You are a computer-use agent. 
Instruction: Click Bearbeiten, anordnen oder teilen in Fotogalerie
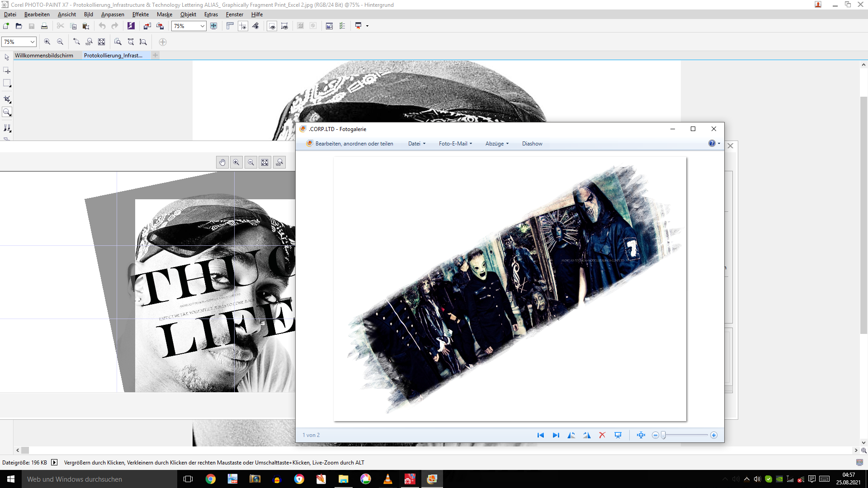coord(350,143)
